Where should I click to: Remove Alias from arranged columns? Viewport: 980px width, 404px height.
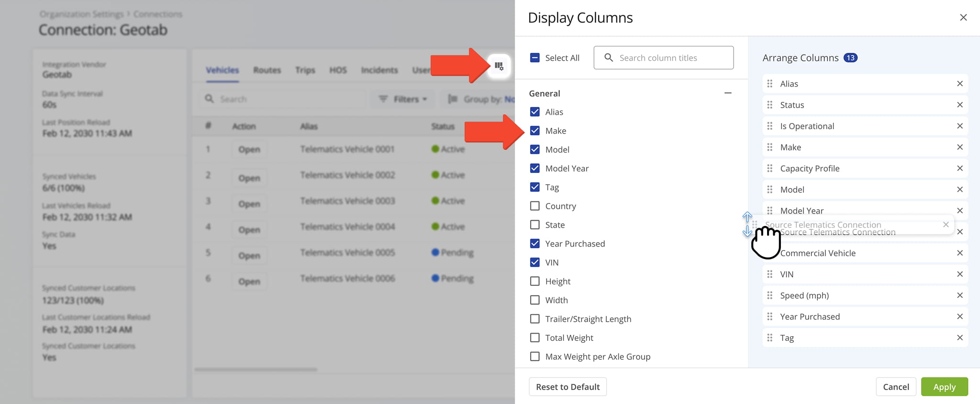tap(959, 84)
